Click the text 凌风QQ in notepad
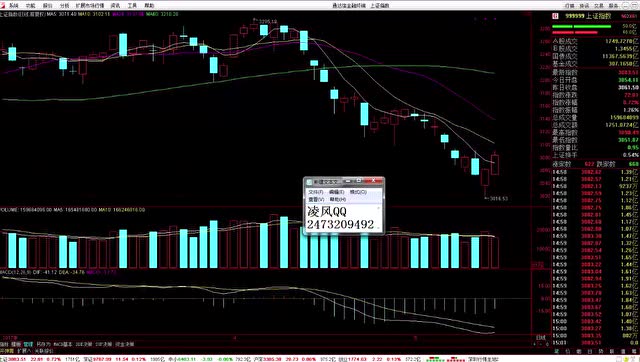Screen dimensions: 640x362 pyautogui.click(x=327, y=211)
